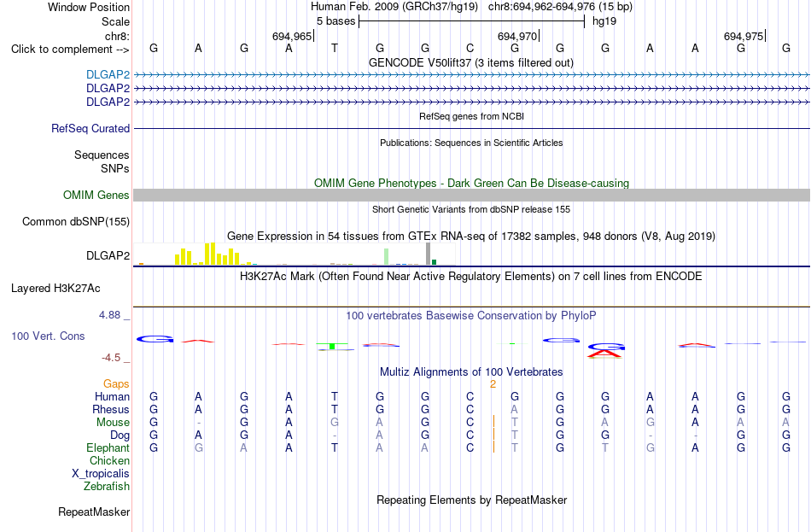
Task: Click the 694,965 ruler position marker
Action: (x=292, y=36)
